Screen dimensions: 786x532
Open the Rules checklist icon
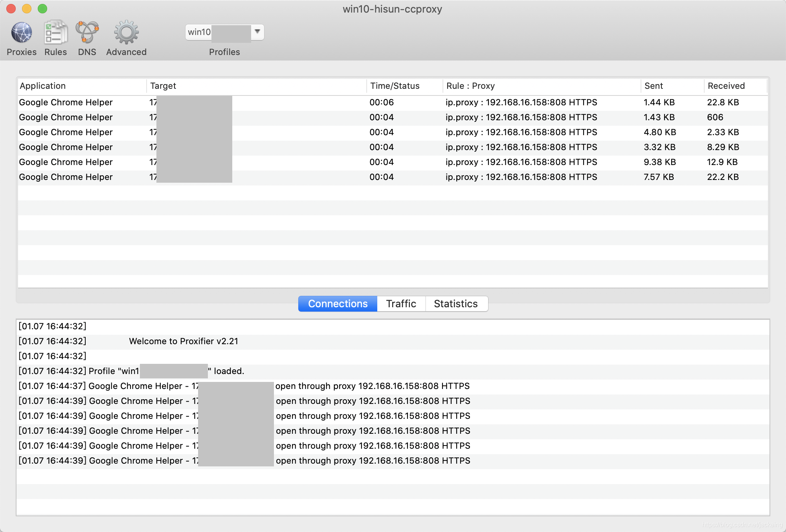[55, 33]
